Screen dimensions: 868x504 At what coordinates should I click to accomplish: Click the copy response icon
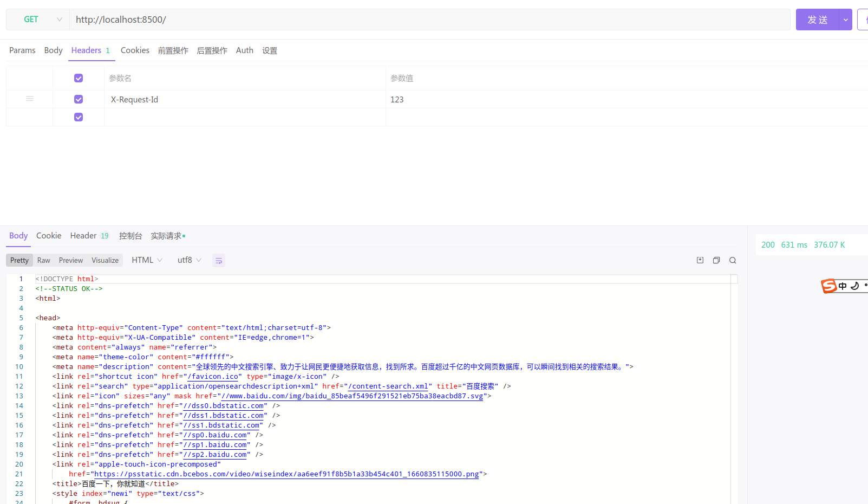pos(716,260)
